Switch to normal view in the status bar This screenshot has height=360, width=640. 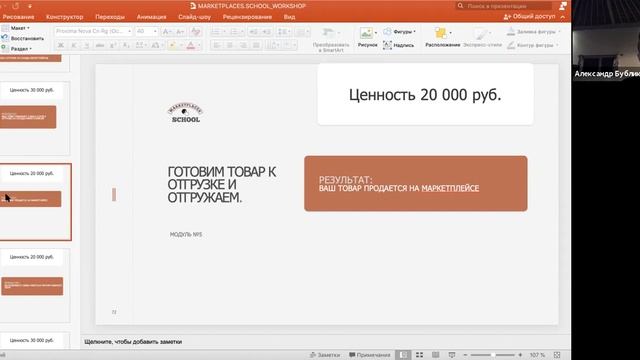point(403,355)
